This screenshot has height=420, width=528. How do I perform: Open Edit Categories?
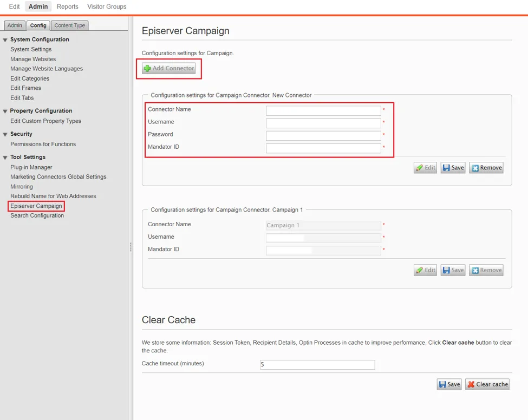click(x=30, y=78)
